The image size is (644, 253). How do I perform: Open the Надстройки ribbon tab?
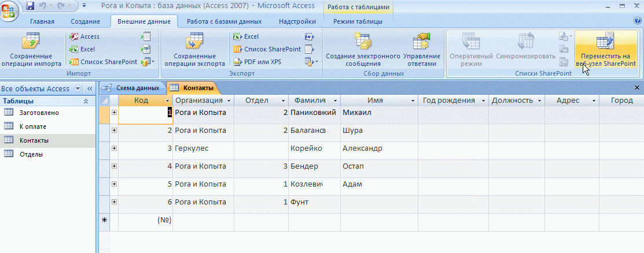pyautogui.click(x=297, y=22)
